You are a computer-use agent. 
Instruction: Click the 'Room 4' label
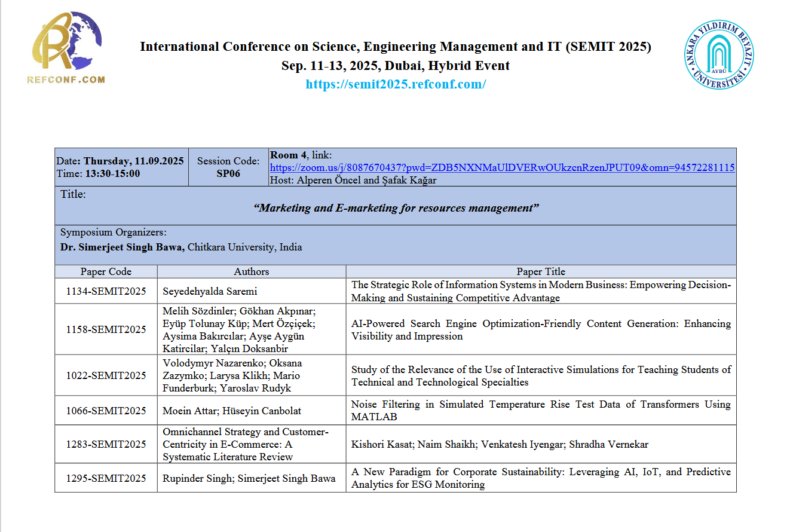[289, 155]
